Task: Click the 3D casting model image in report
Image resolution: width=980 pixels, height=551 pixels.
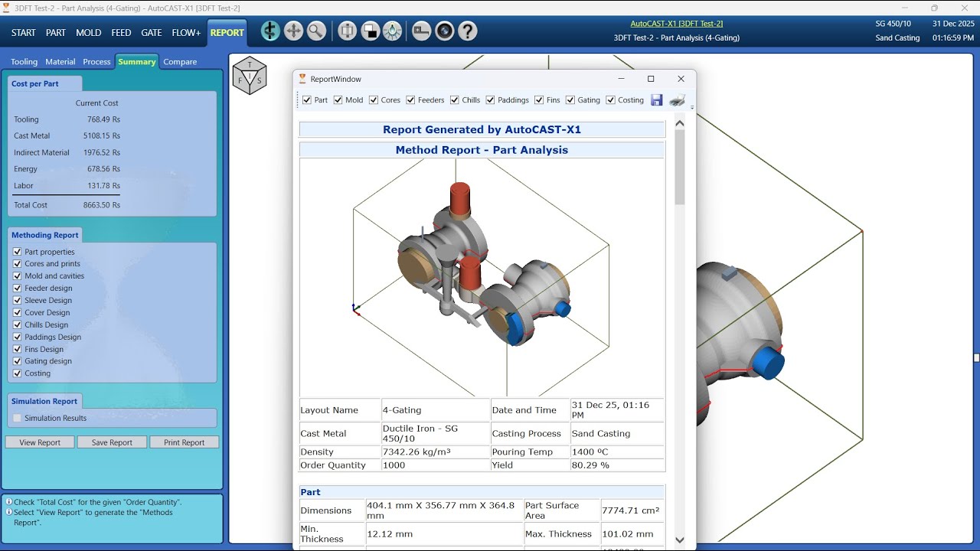Action: click(482, 277)
